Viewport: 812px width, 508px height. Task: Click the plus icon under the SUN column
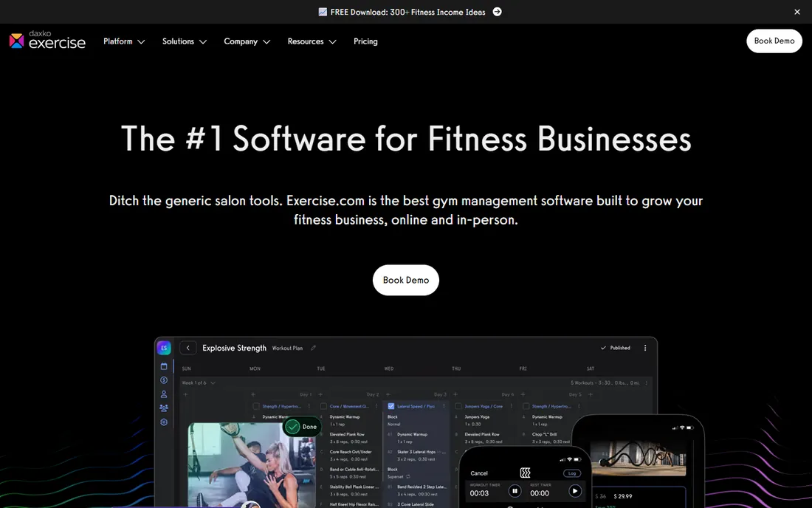click(185, 394)
